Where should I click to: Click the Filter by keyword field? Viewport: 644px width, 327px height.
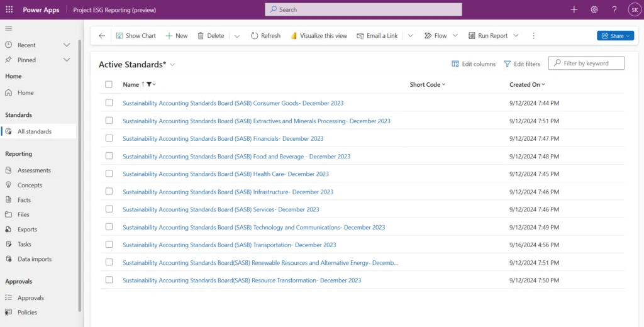(x=586, y=64)
